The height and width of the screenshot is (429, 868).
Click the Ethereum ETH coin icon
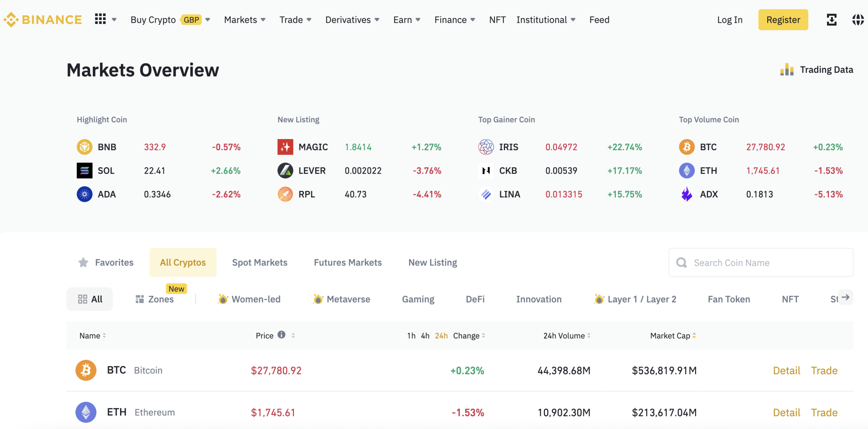pyautogui.click(x=86, y=411)
